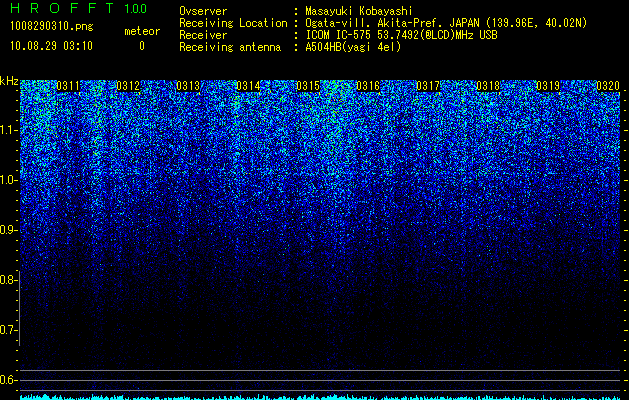Click the 0313 time marker
This screenshot has width=629, height=400.
(188, 86)
